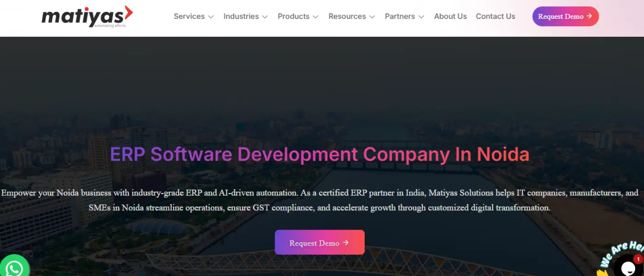Open the live chat bubble widget

628,266
